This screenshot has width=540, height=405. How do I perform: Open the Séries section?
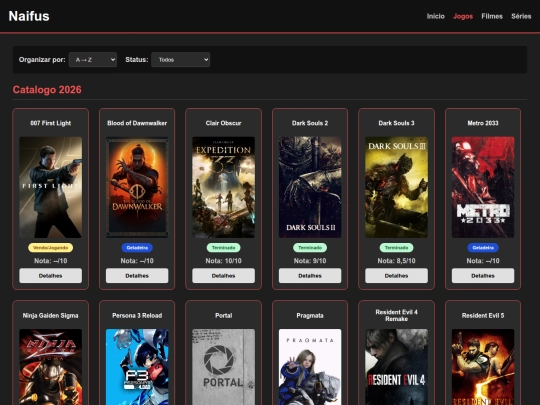(521, 16)
